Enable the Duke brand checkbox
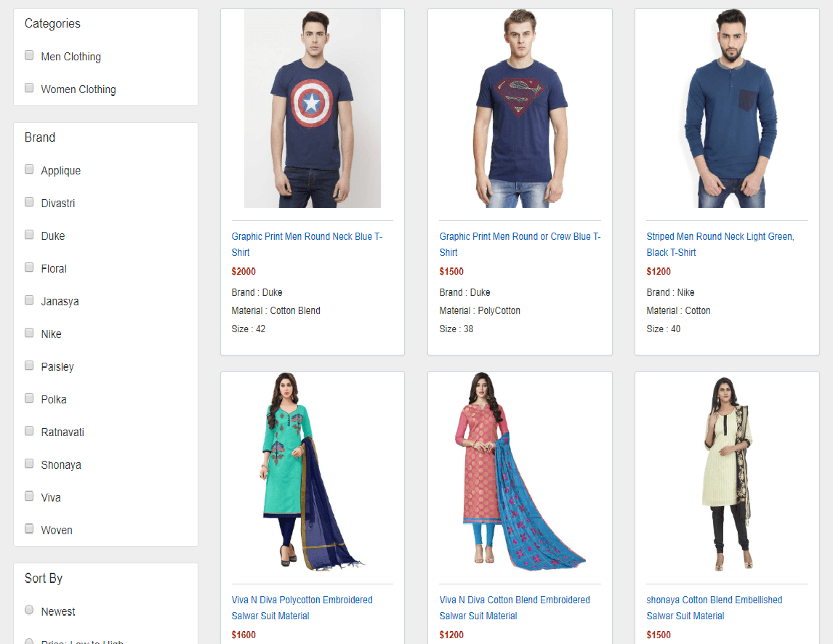 click(29, 234)
